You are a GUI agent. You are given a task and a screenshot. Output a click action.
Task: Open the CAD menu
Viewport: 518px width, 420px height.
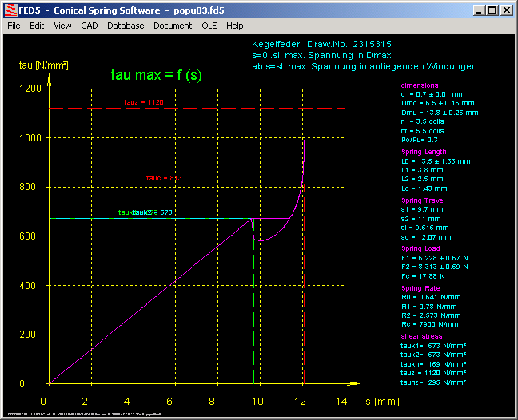tap(89, 26)
